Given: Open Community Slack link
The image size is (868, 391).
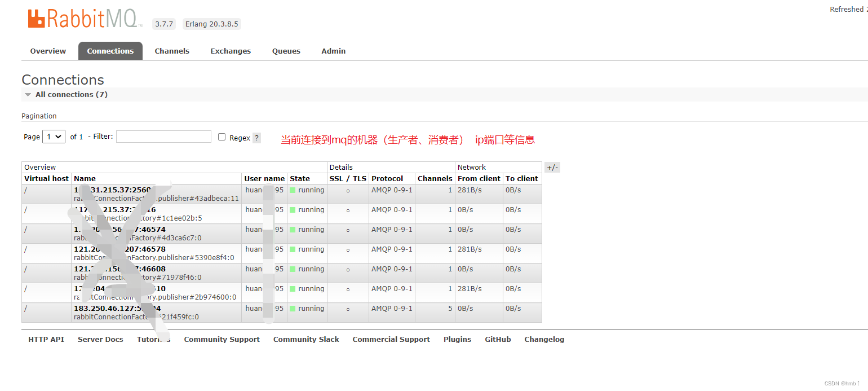Looking at the screenshot, I should (306, 339).
